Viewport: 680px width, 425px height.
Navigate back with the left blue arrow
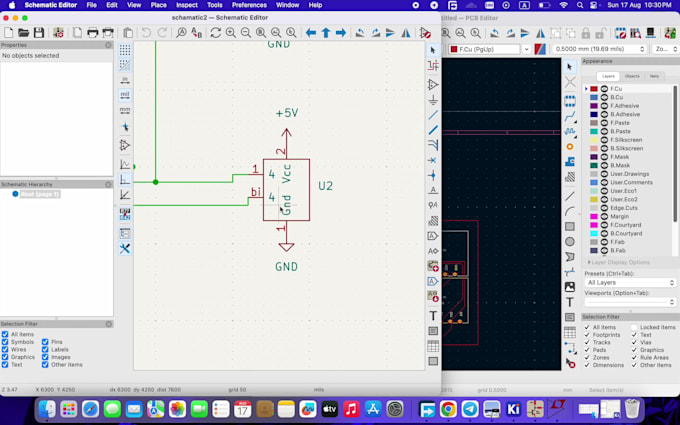pyautogui.click(x=311, y=33)
